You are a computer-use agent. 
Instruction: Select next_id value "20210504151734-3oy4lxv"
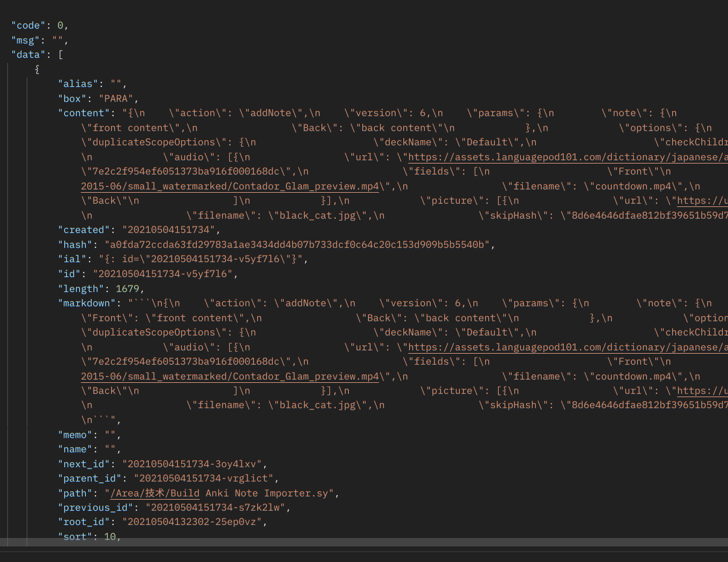pyautogui.click(x=192, y=465)
